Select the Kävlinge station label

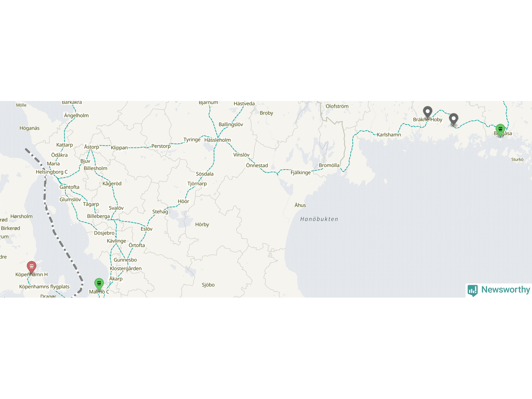[x=116, y=241]
